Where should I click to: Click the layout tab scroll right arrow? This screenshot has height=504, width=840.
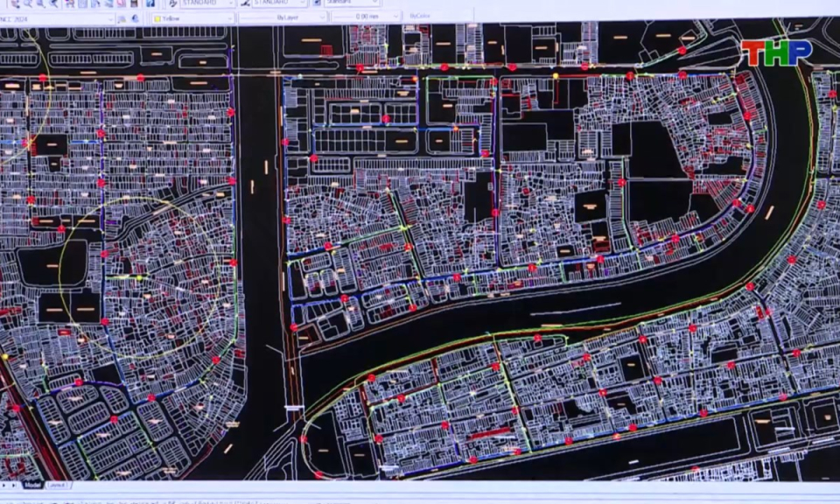click(14, 485)
